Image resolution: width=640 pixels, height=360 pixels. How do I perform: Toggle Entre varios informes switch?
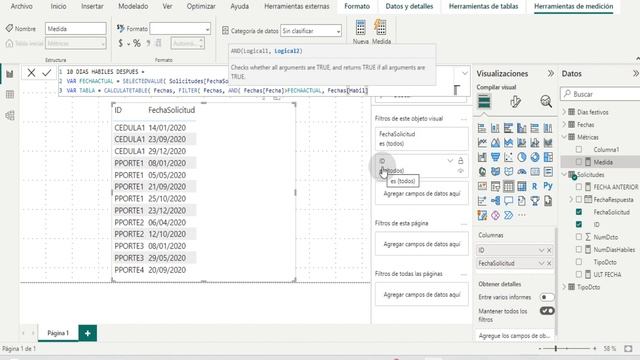(547, 297)
